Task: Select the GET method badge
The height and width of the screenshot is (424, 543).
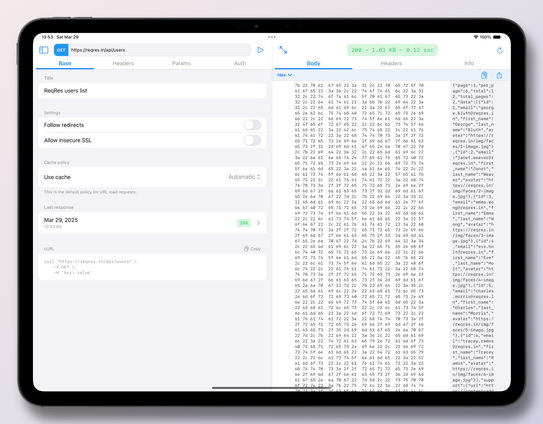Action: click(61, 50)
